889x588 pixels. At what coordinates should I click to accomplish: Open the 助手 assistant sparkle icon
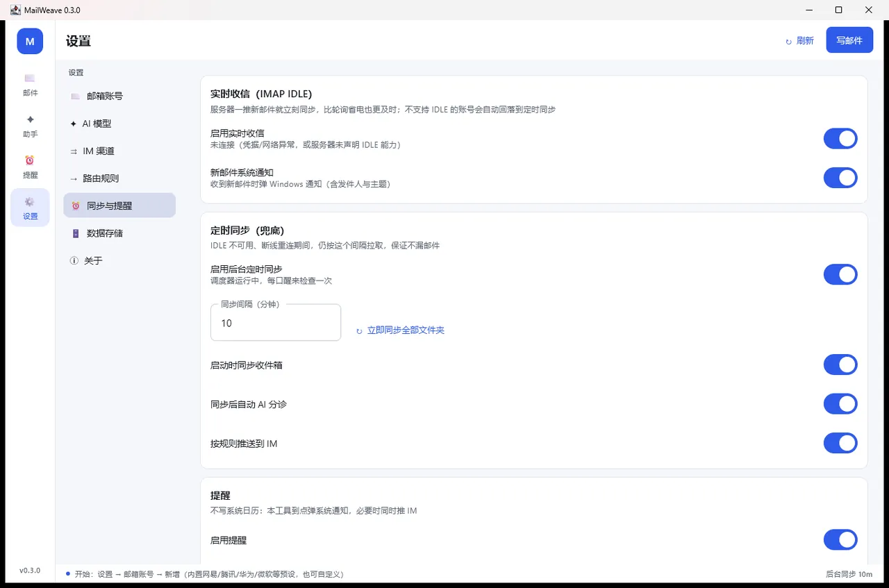tap(30, 119)
